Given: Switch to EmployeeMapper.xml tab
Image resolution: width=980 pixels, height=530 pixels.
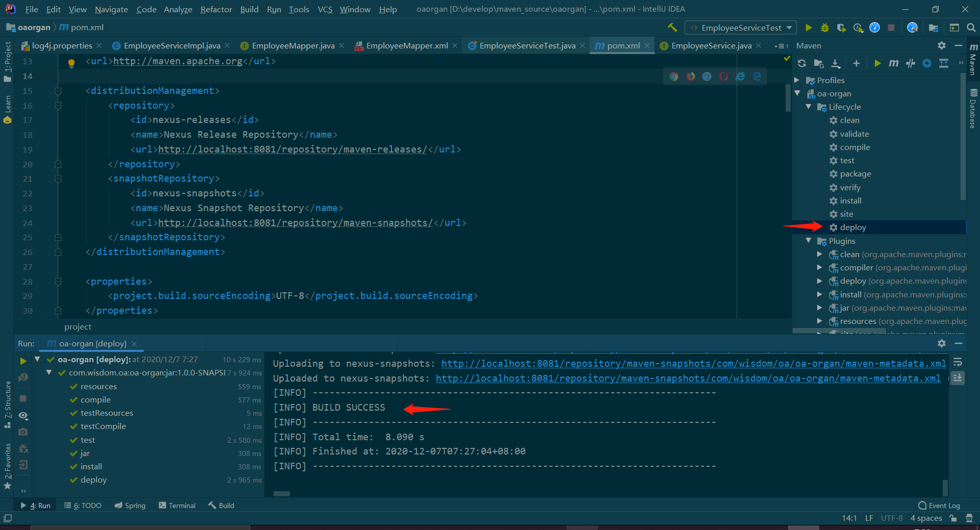Looking at the screenshot, I should [x=407, y=45].
